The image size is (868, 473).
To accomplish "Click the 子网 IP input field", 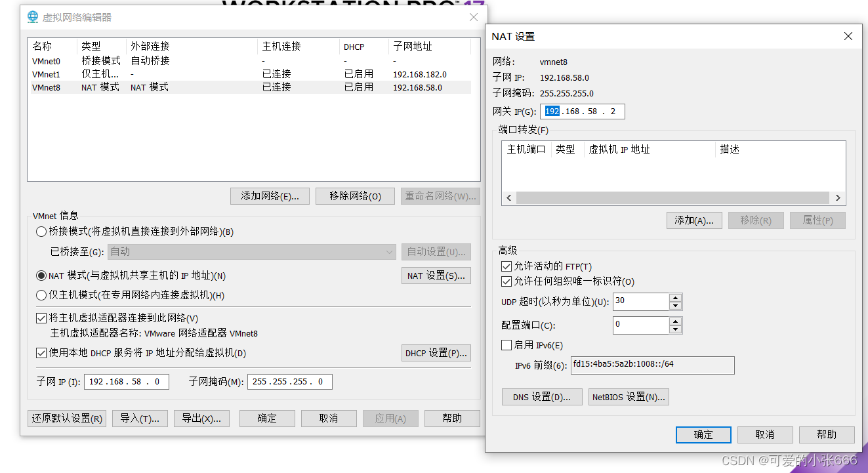I will point(127,382).
